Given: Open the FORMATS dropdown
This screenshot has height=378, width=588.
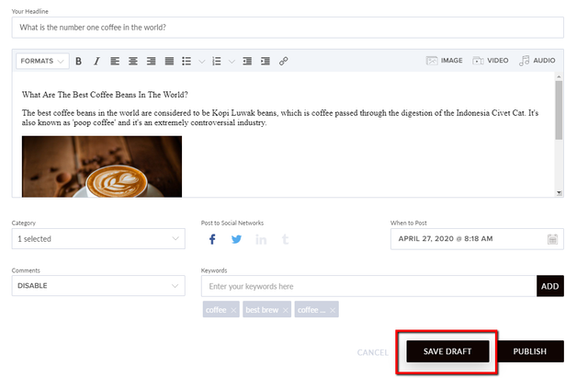Looking at the screenshot, I should (42, 61).
